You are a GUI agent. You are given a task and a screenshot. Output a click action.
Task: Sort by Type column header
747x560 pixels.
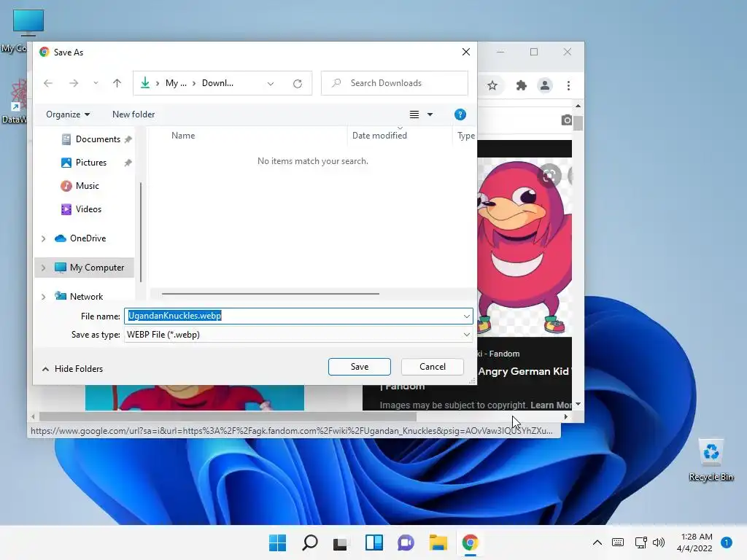point(466,135)
